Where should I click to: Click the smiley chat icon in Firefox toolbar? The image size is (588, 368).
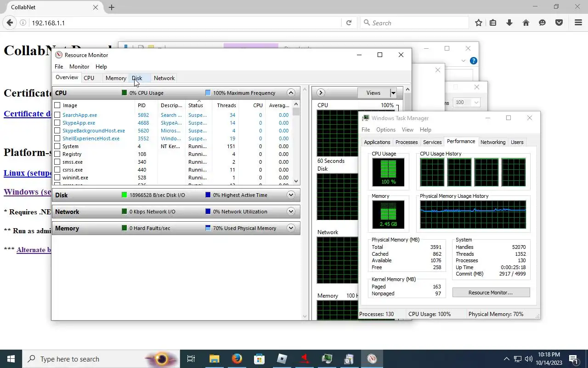[x=543, y=23]
